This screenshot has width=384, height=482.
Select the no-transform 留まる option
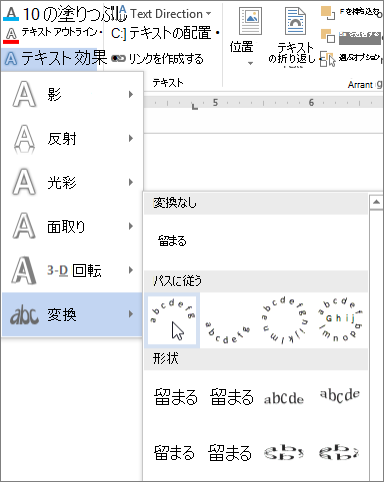point(172,241)
